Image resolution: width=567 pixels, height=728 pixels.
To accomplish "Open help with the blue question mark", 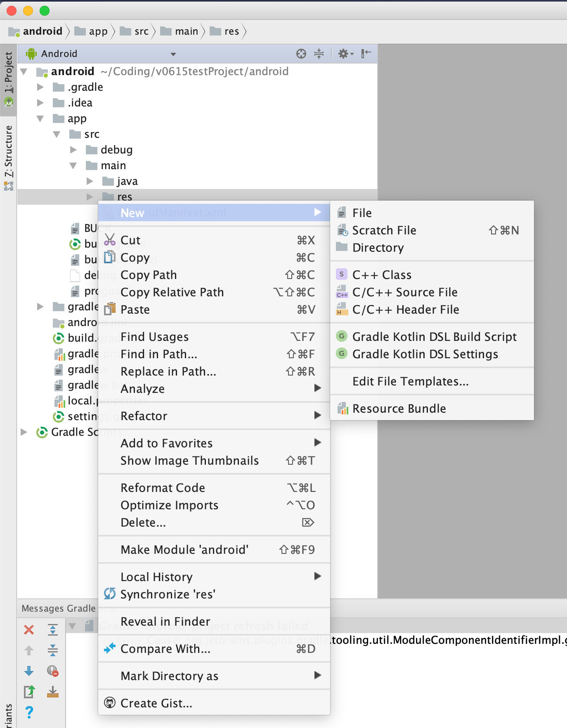I will (29, 712).
